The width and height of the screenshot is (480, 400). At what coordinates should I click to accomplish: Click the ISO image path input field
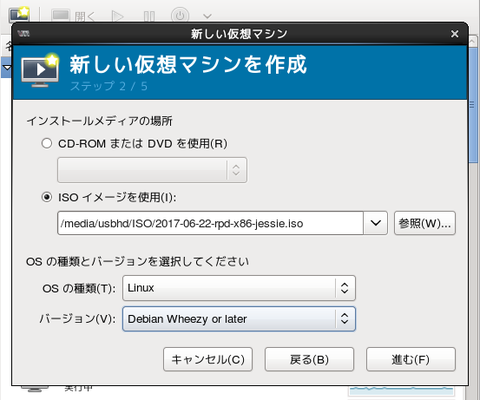[210, 223]
